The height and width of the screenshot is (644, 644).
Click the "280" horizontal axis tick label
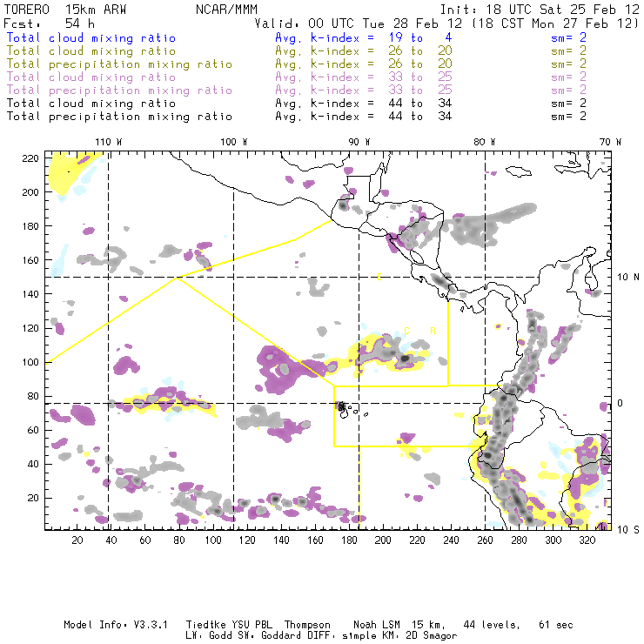tap(520, 540)
